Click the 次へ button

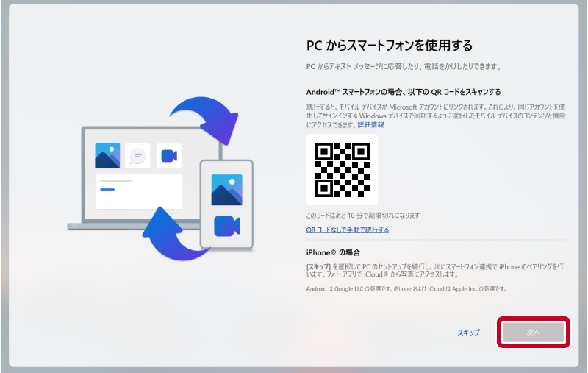(x=534, y=333)
